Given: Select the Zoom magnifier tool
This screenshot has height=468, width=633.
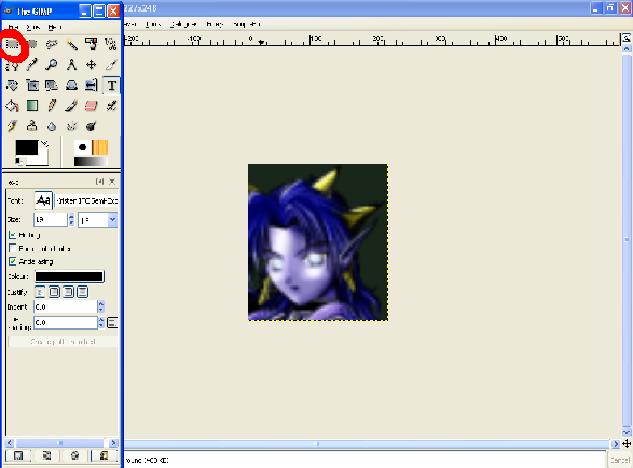Looking at the screenshot, I should coord(51,65).
